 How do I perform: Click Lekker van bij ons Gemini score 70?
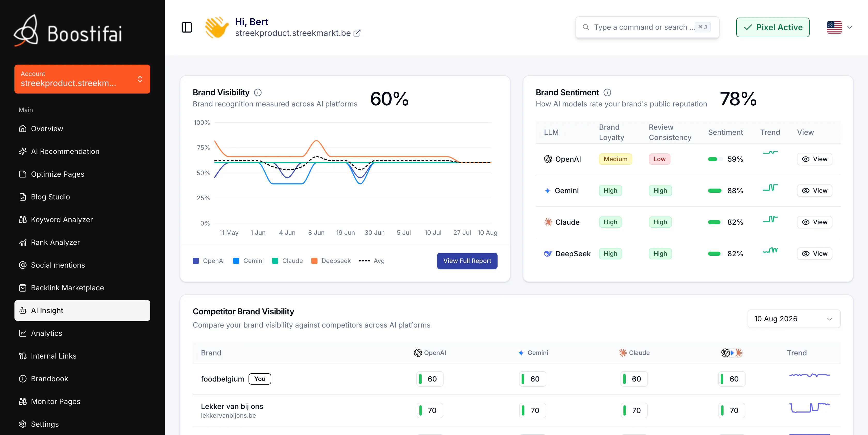click(x=532, y=410)
